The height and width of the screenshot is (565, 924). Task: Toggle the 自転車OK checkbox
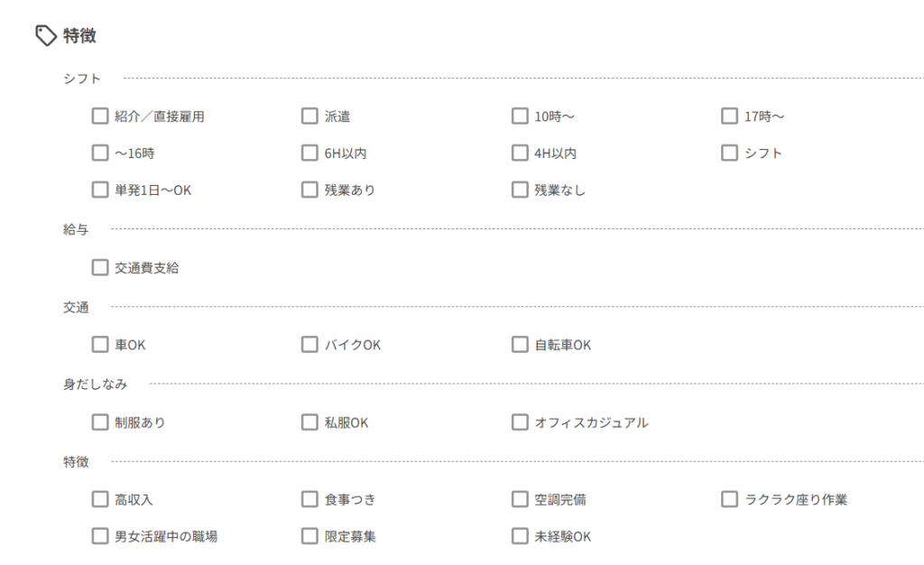(520, 344)
